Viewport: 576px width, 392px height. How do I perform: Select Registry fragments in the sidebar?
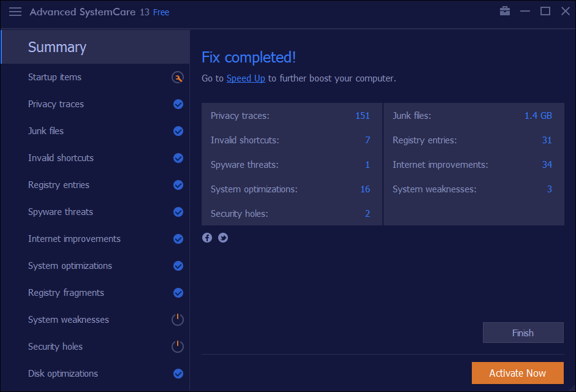(x=66, y=293)
